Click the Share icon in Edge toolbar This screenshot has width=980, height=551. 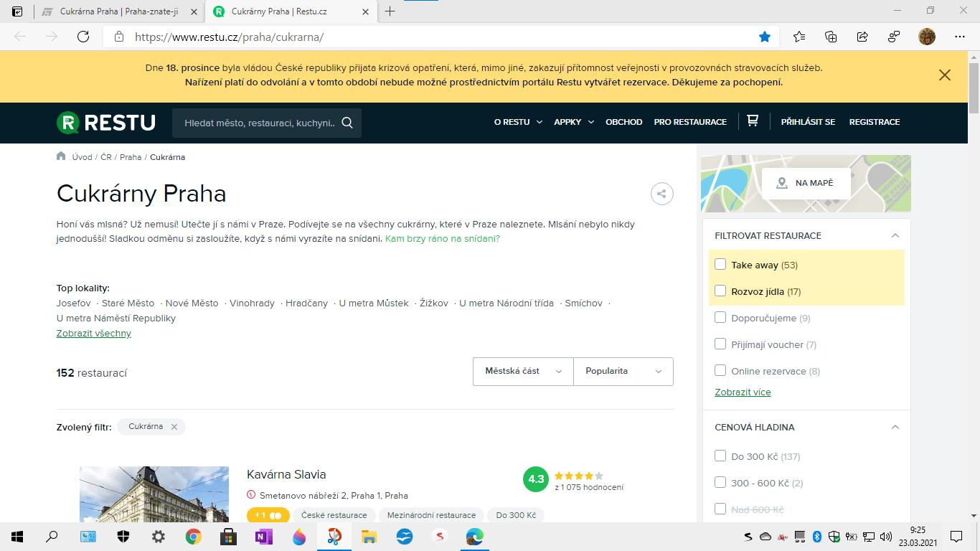[862, 37]
